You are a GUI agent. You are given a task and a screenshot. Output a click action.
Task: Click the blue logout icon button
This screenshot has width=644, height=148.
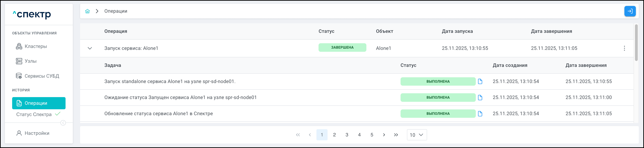pos(630,11)
